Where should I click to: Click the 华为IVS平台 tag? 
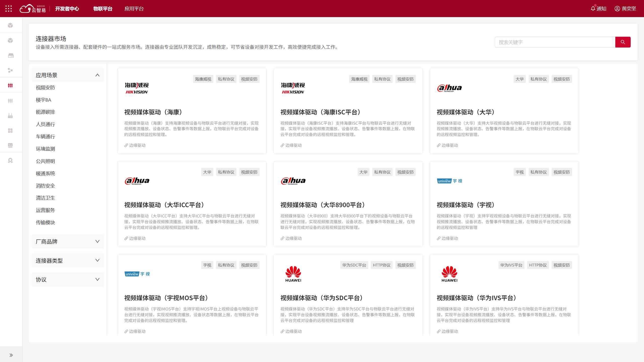click(511, 265)
